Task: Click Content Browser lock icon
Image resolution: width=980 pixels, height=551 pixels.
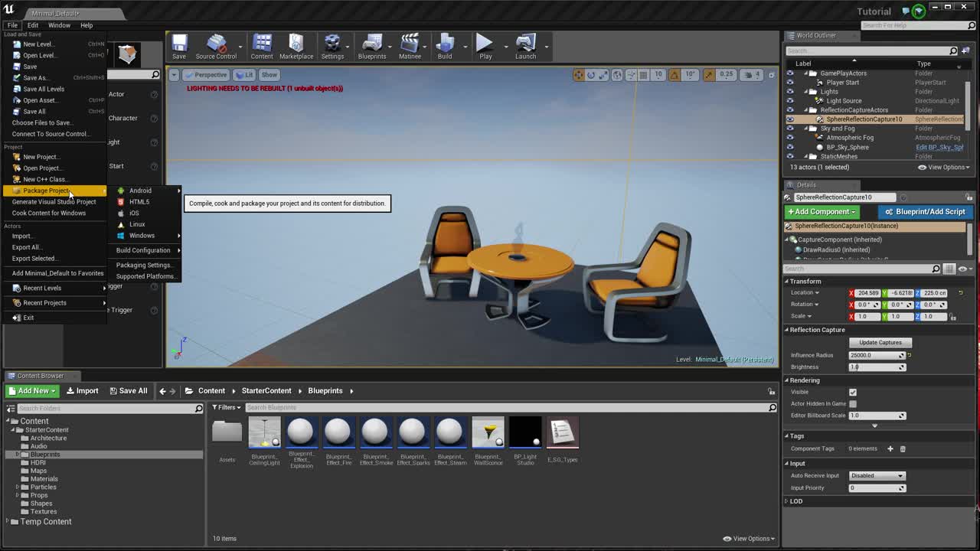Action: 771,391
